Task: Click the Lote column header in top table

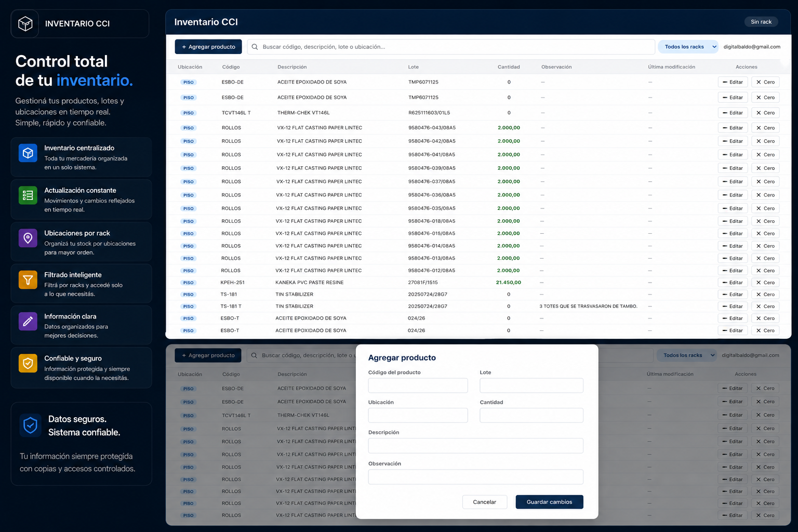Action: (x=414, y=67)
